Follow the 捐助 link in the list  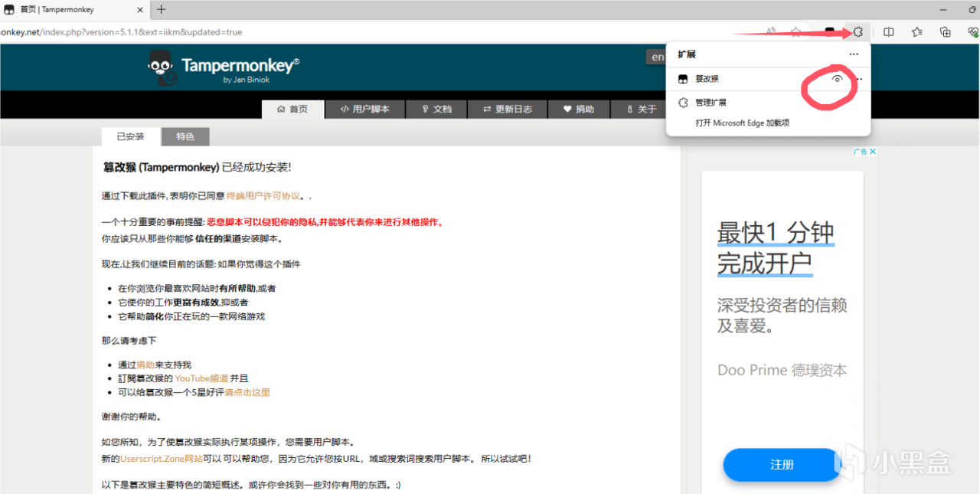[x=145, y=365]
